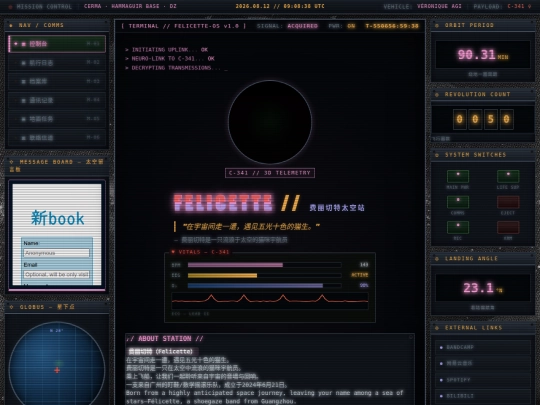Click the Email field in message board
The image size is (540, 405).
pyautogui.click(x=57, y=274)
